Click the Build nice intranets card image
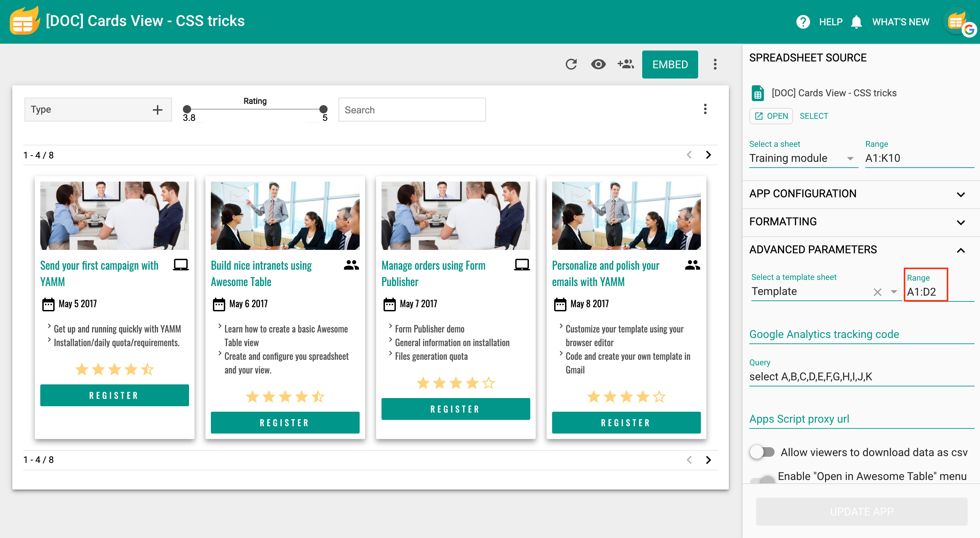The width and height of the screenshot is (980, 538). (285, 216)
